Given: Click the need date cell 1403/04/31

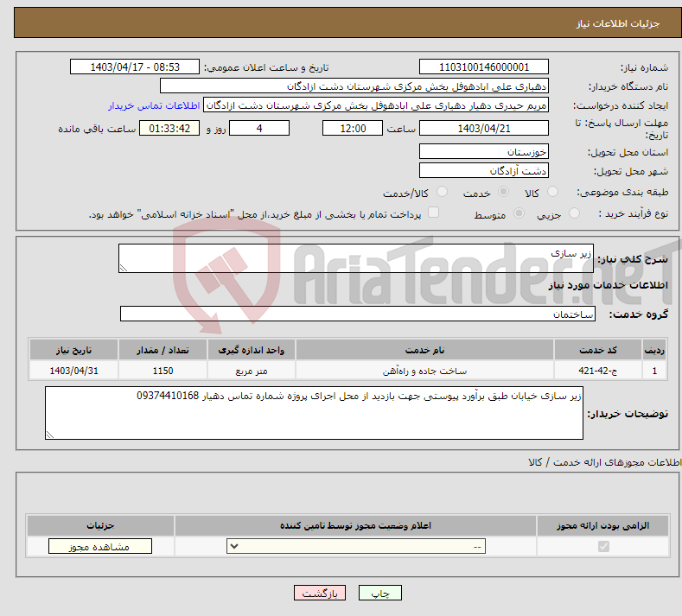Looking at the screenshot, I should (x=73, y=371).
